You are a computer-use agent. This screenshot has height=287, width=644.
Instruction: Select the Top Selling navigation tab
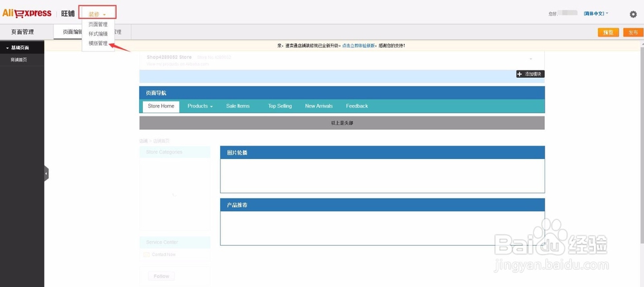coord(279,106)
